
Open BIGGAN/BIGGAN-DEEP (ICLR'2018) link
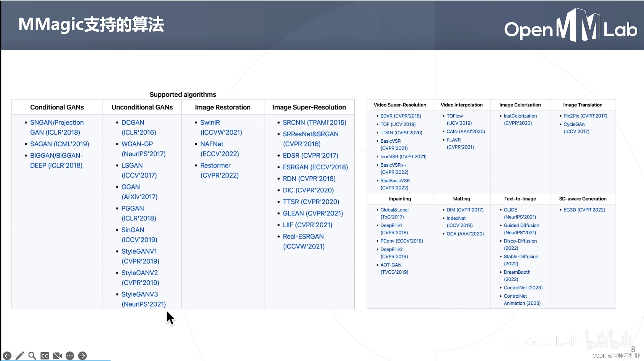tap(56, 160)
